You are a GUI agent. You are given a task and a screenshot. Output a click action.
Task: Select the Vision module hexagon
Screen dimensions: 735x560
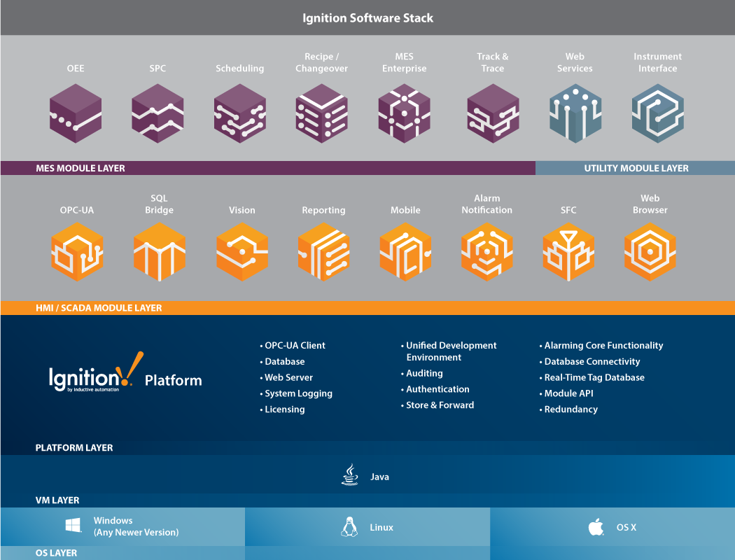pos(241,252)
